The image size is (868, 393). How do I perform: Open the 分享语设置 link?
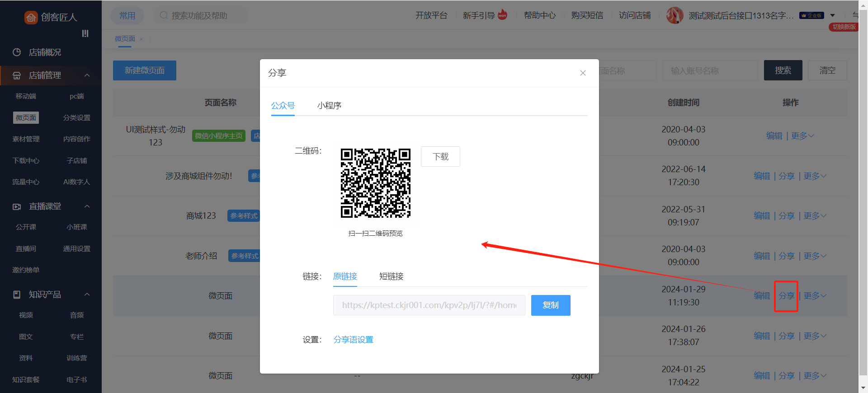tap(353, 340)
